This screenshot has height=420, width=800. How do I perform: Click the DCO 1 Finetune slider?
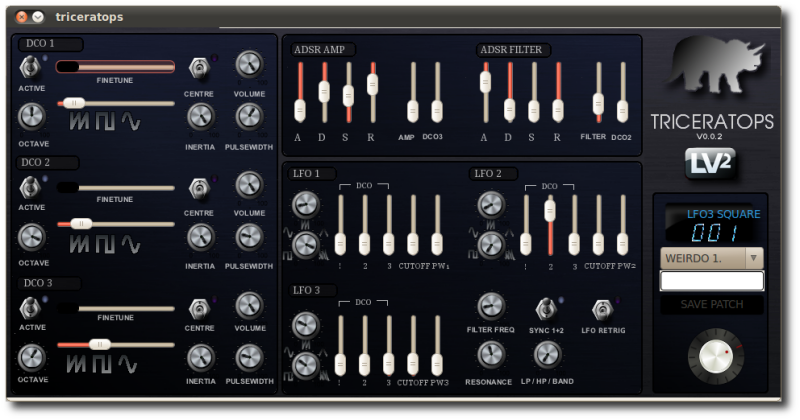click(115, 67)
